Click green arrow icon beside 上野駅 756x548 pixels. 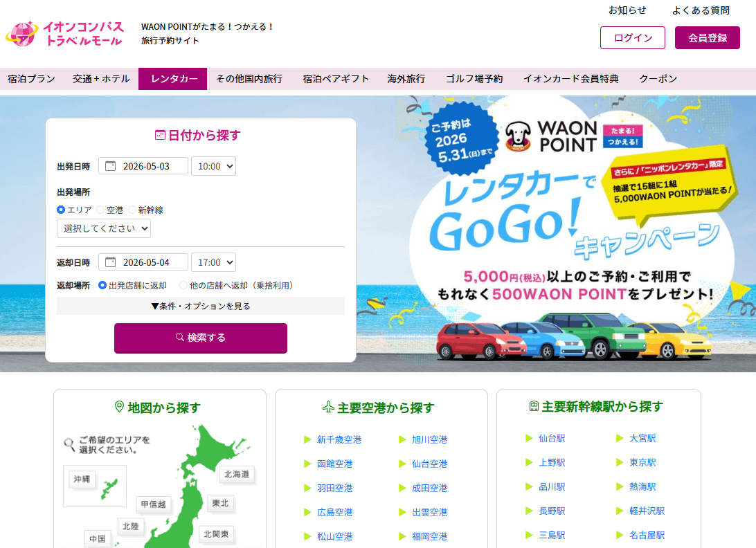click(x=529, y=462)
